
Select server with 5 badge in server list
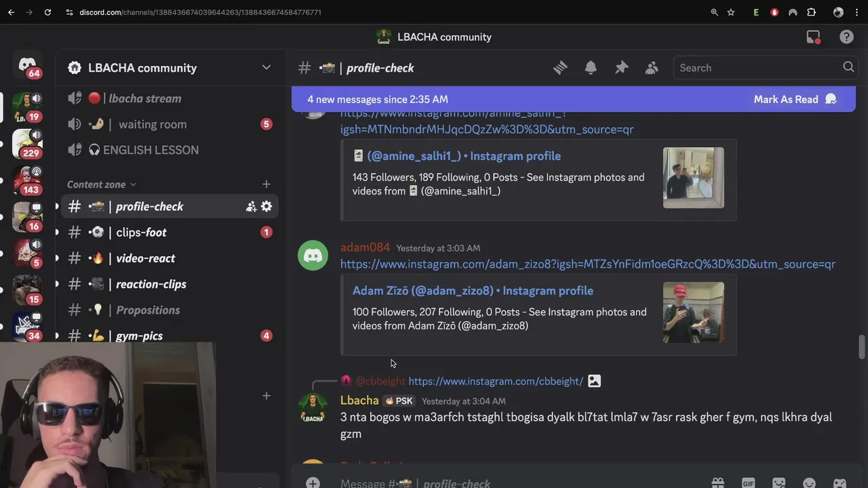point(27,253)
